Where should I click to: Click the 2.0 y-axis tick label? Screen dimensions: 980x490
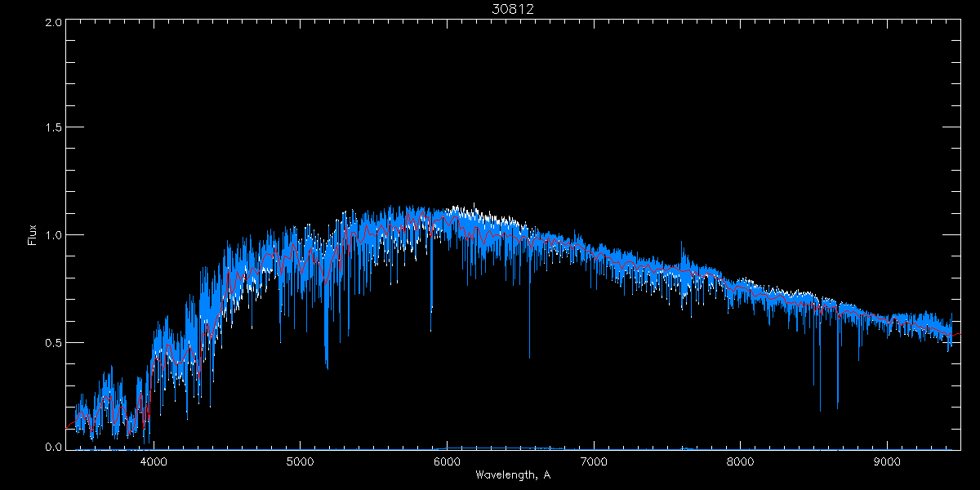tap(54, 23)
